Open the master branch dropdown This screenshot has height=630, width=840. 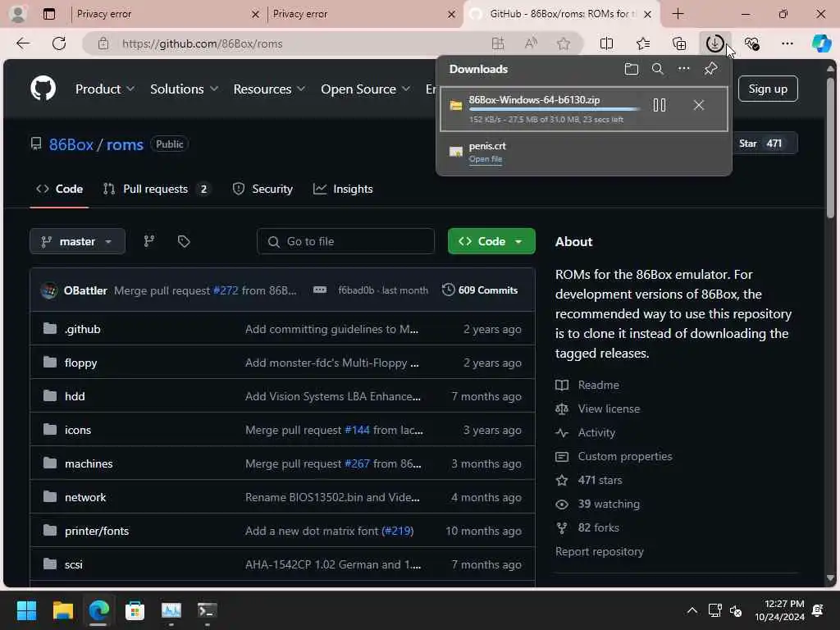pyautogui.click(x=78, y=241)
